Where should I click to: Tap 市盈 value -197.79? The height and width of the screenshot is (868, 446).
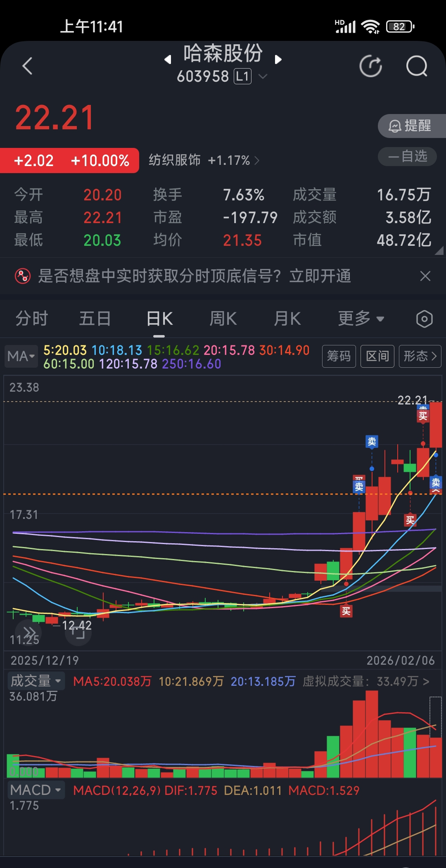click(250, 217)
